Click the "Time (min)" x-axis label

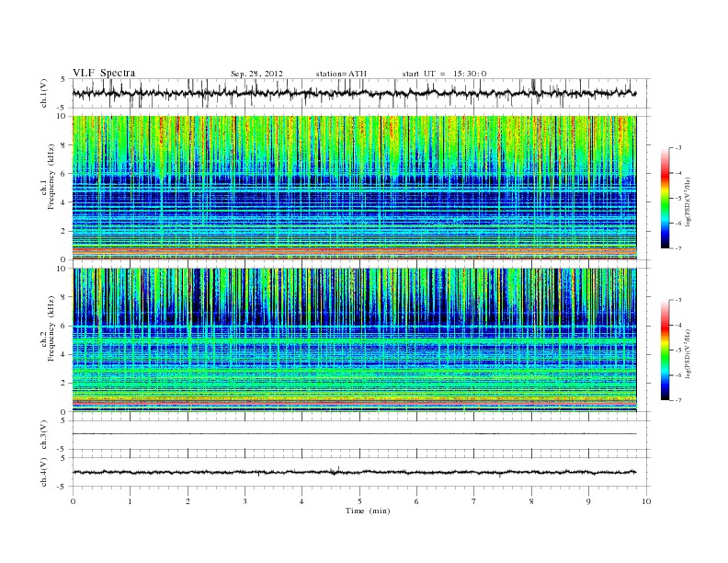point(368,511)
